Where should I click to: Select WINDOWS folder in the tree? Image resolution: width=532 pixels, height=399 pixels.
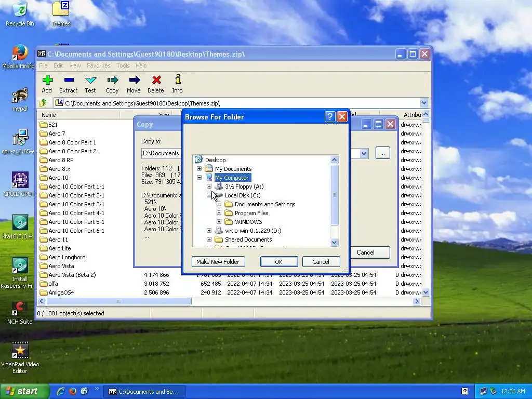click(x=248, y=221)
